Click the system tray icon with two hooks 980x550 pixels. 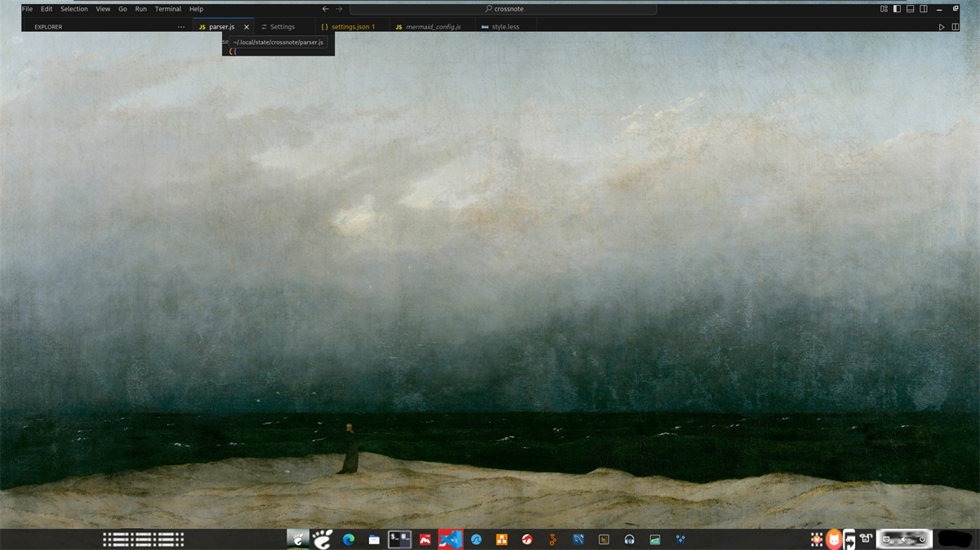(866, 539)
